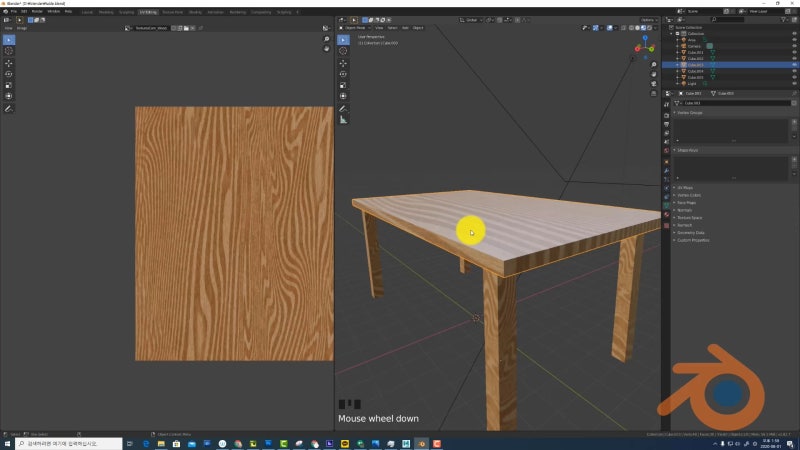The height and width of the screenshot is (450, 800).
Task: Switch to the Layout workspace tab
Action: coord(87,12)
